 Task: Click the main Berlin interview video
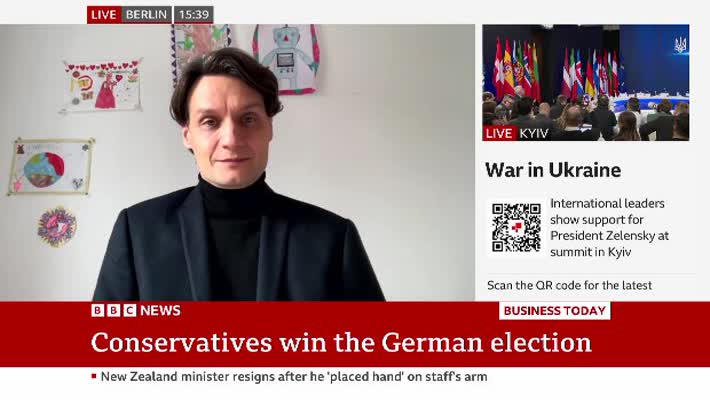[237, 163]
